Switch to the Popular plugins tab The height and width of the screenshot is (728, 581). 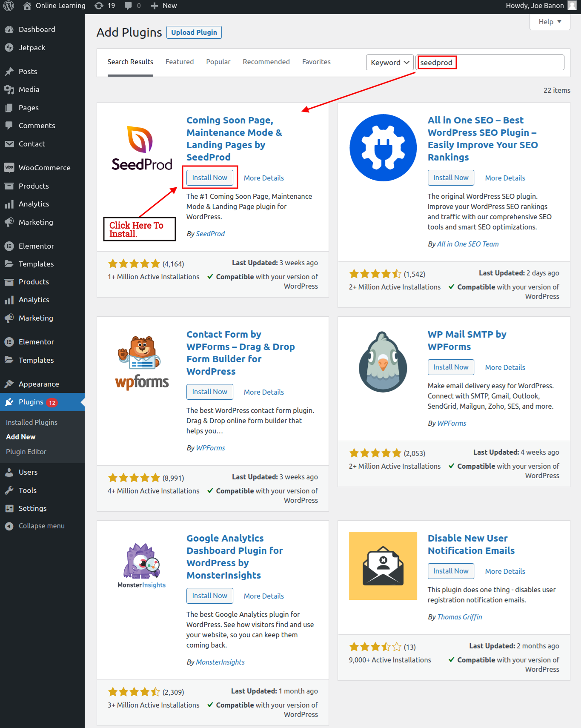click(x=218, y=62)
